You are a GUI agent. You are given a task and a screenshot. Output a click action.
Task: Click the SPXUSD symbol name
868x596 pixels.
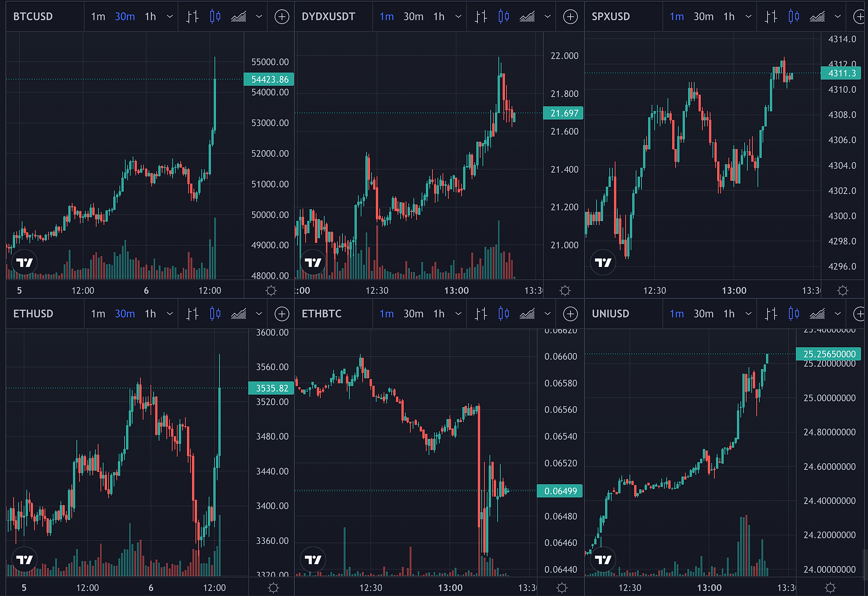[611, 17]
